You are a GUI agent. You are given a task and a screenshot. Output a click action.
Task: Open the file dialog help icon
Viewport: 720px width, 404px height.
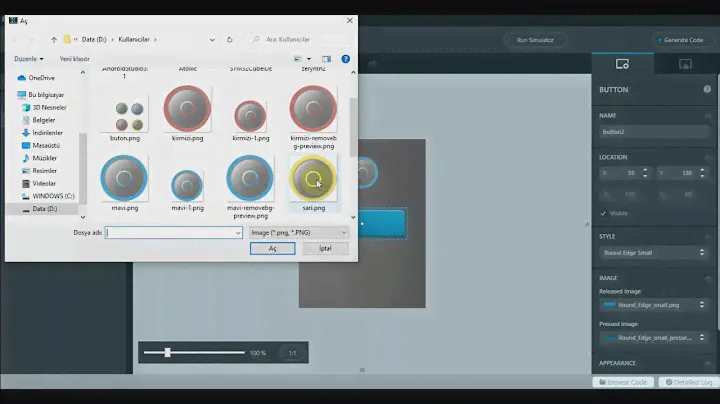[345, 59]
